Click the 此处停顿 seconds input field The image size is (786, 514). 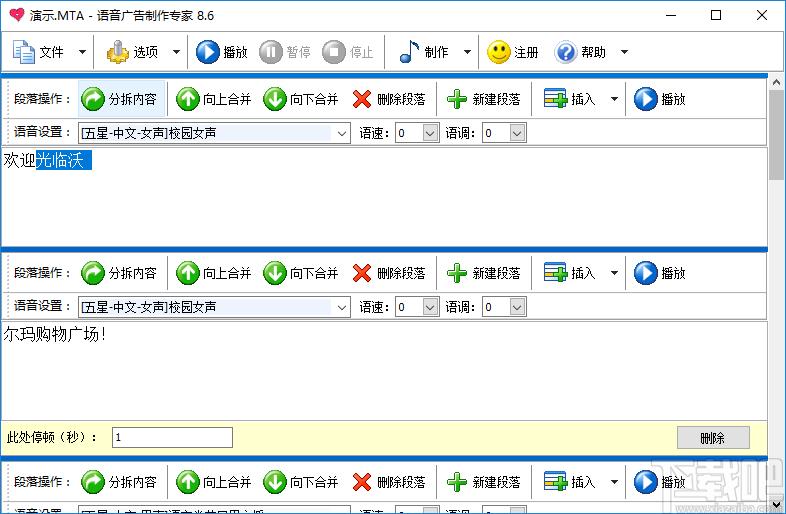tap(172, 437)
